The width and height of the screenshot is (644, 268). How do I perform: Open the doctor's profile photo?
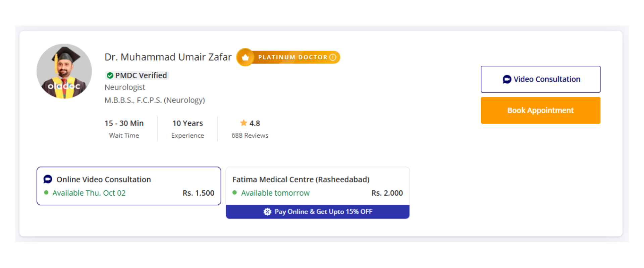pyautogui.click(x=64, y=71)
